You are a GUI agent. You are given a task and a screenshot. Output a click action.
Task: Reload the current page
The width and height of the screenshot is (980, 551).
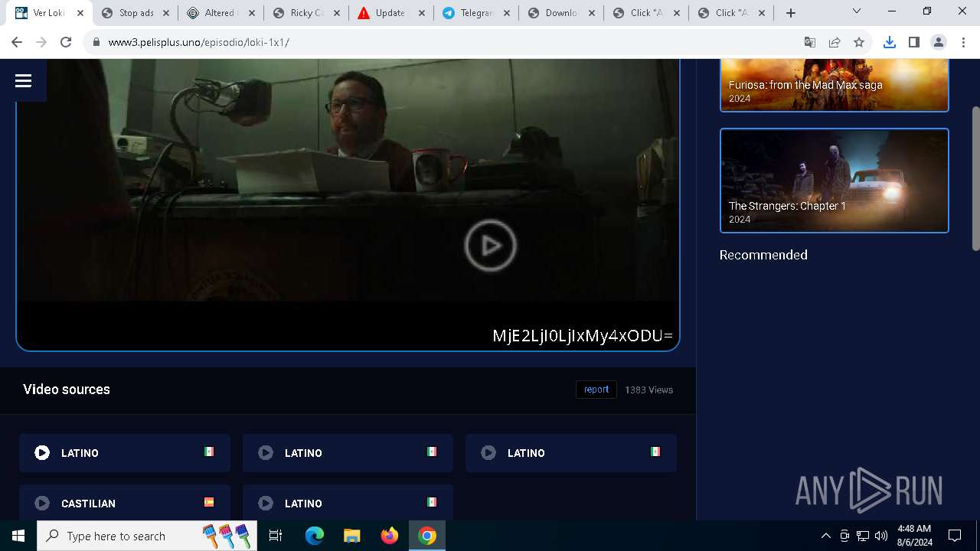[x=66, y=42]
